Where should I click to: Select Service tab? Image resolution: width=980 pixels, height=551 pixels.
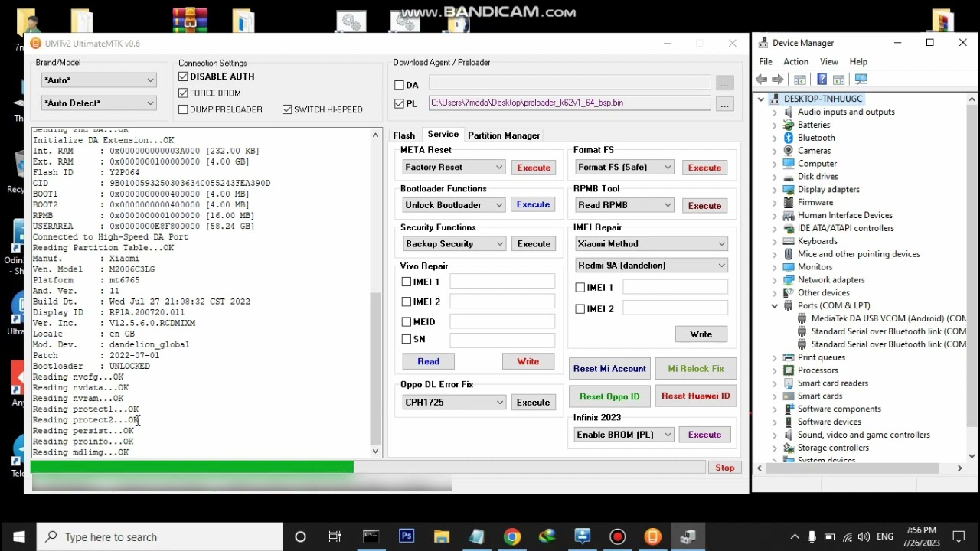[x=443, y=135]
